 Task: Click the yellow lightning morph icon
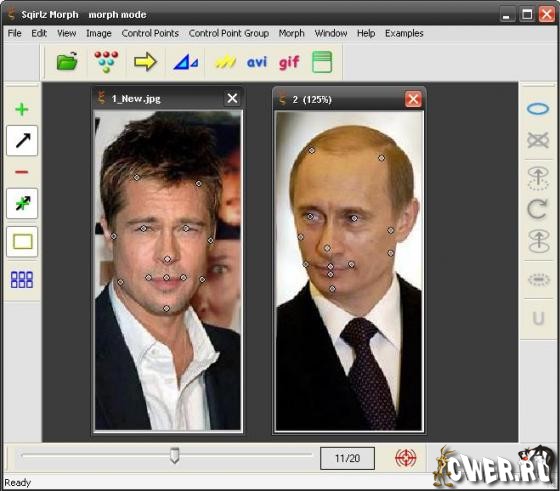tap(225, 62)
